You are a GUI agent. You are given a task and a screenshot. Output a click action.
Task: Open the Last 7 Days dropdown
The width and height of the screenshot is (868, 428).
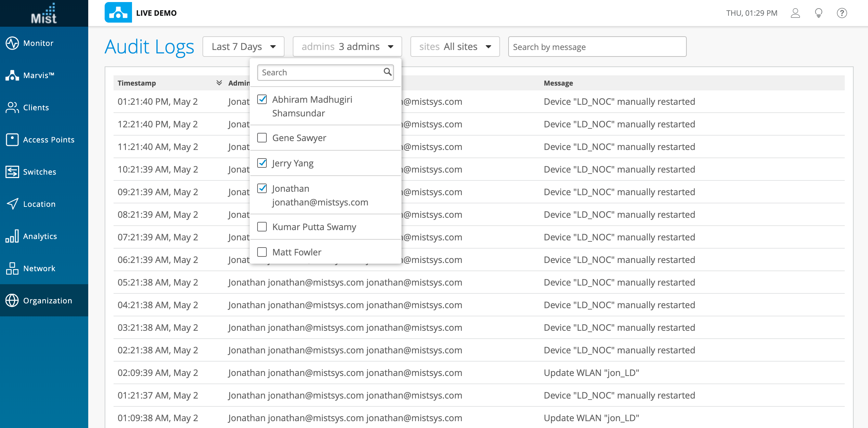tap(244, 47)
